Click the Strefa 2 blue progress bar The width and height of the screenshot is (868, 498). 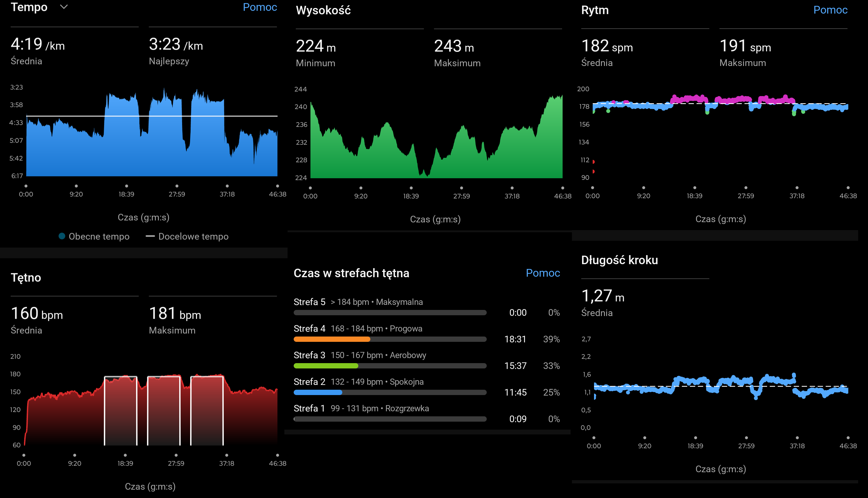pos(318,393)
